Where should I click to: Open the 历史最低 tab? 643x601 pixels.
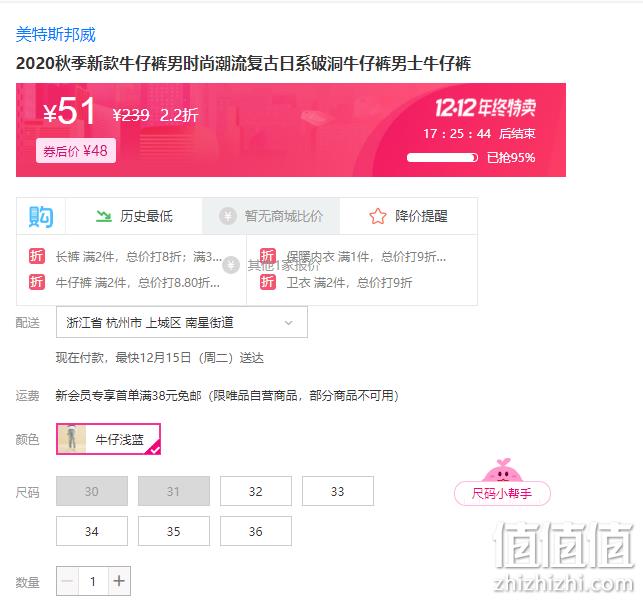(x=134, y=216)
